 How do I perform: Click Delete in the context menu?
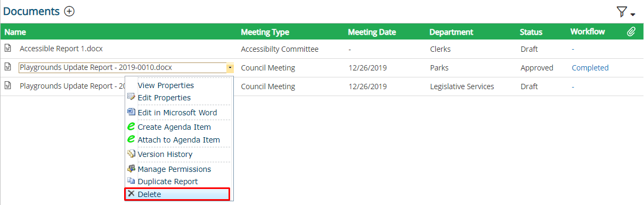(177, 194)
